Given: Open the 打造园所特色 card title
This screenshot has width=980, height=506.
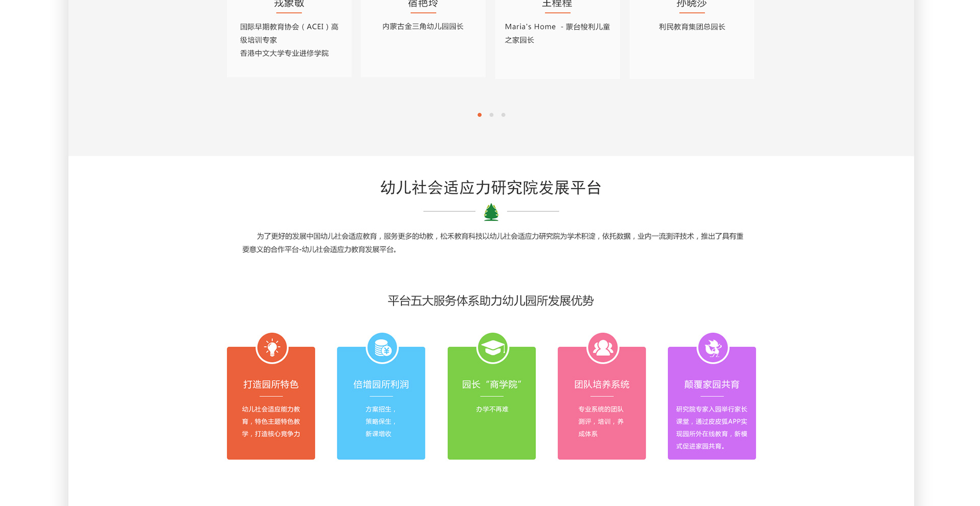Looking at the screenshot, I should point(271,384).
